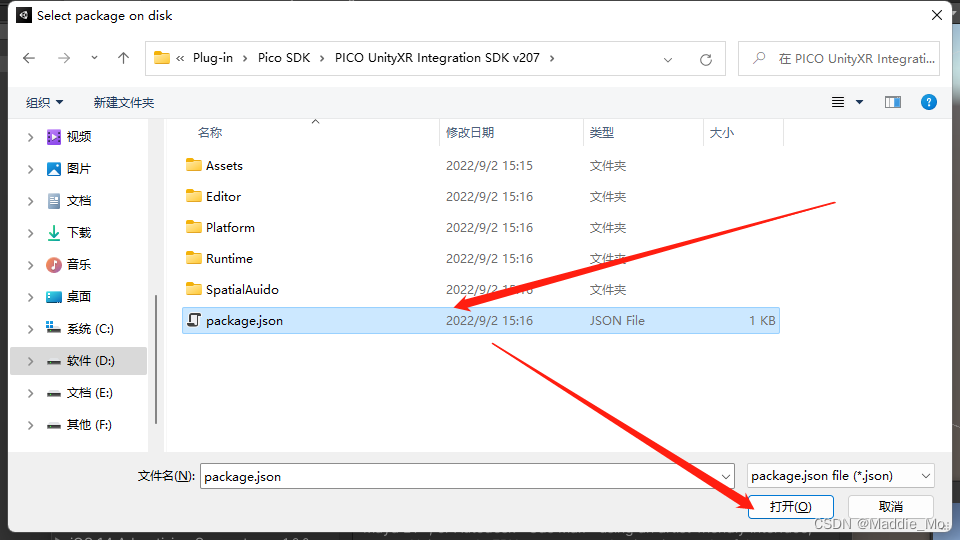Sort by 修改日期 column header

[x=470, y=132]
